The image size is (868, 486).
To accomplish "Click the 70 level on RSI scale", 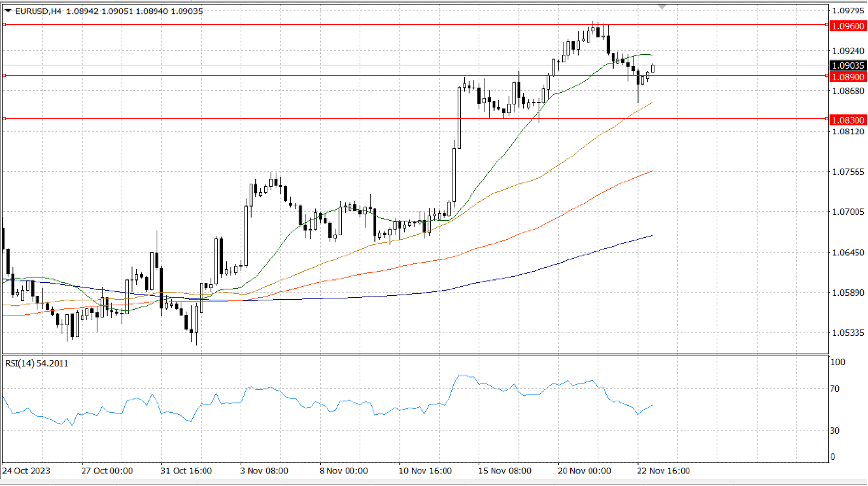I will pos(835,389).
